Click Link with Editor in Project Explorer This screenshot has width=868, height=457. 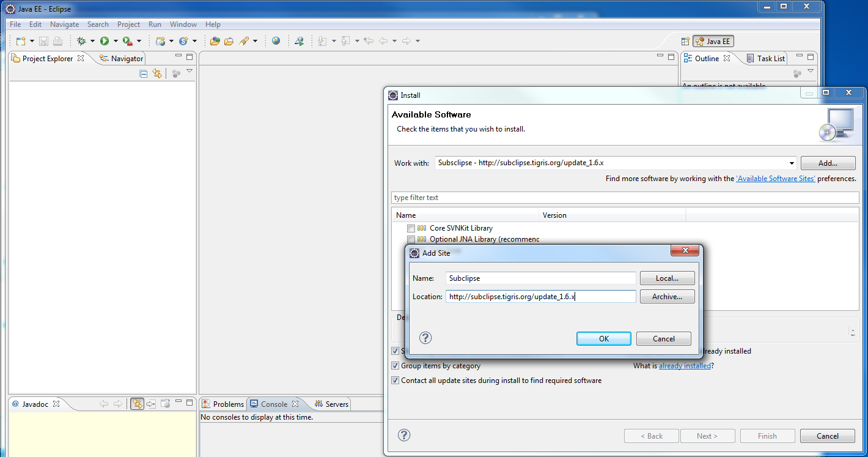click(x=157, y=73)
